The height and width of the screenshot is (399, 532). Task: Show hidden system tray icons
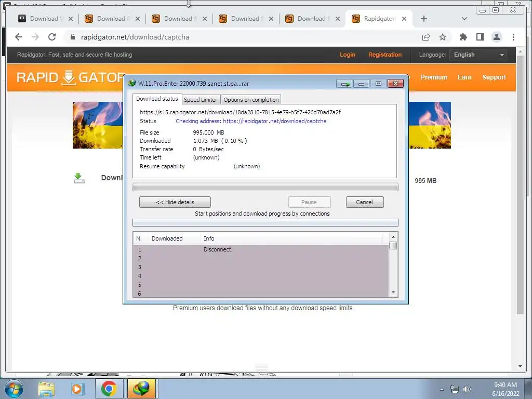coord(442,389)
